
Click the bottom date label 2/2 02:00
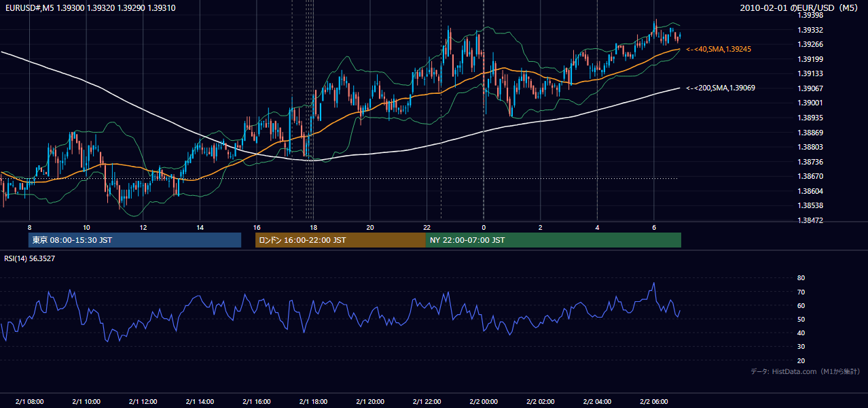coord(540,401)
